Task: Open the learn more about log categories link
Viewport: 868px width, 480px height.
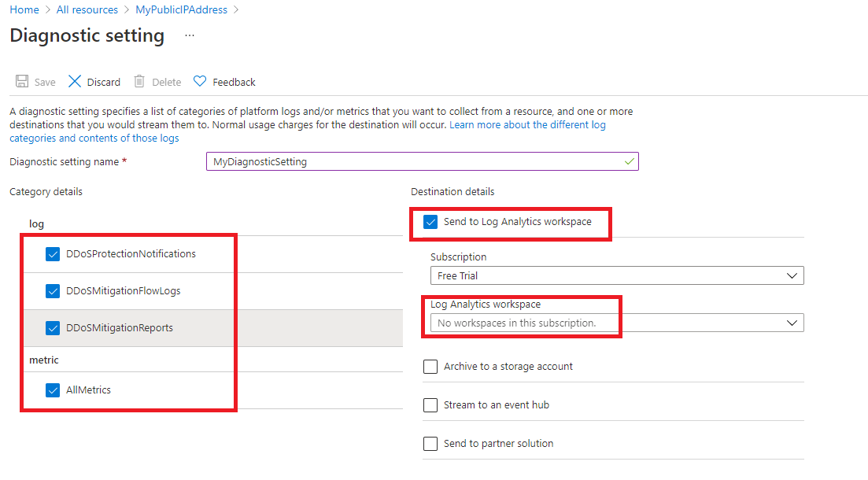Action: [527, 124]
